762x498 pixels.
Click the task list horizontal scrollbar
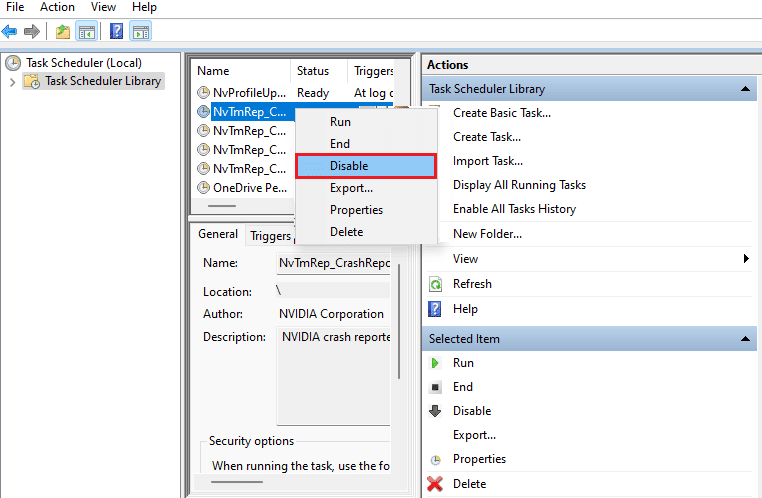click(x=222, y=206)
